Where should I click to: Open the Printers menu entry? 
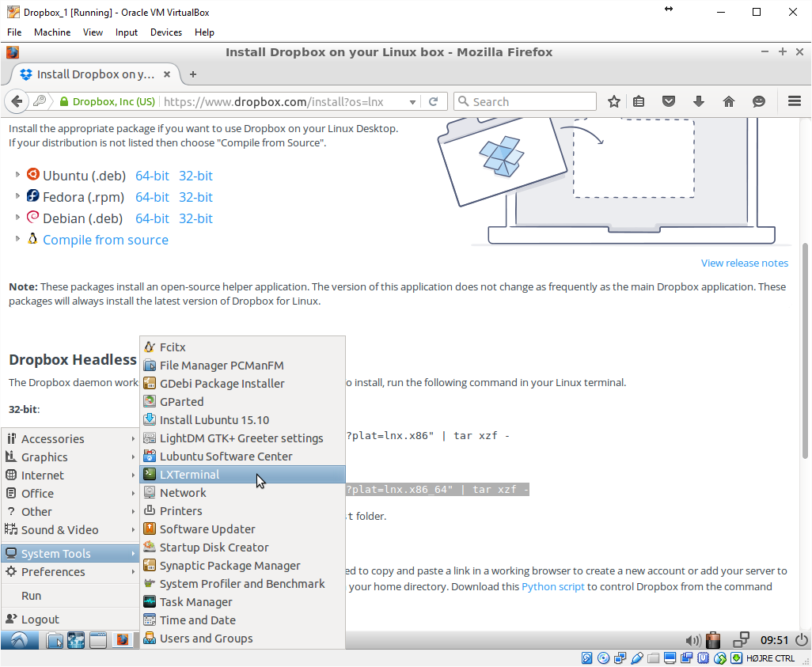coord(242,510)
